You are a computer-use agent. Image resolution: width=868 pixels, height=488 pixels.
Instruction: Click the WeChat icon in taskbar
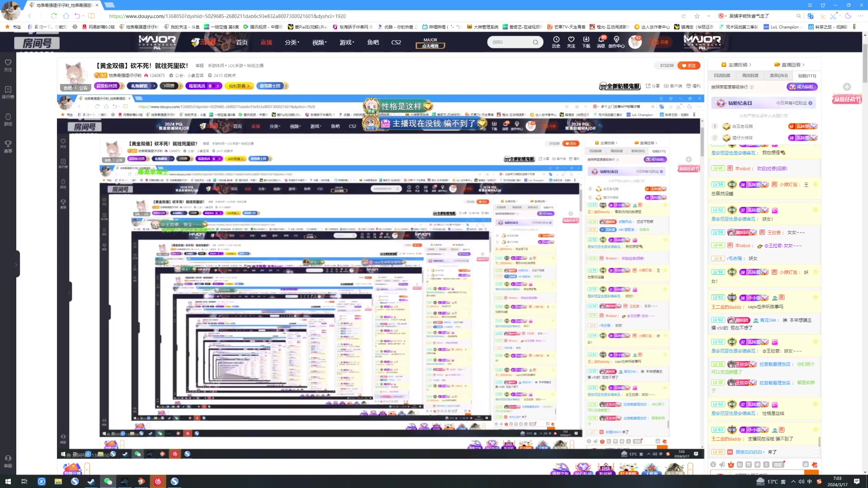pos(108,481)
